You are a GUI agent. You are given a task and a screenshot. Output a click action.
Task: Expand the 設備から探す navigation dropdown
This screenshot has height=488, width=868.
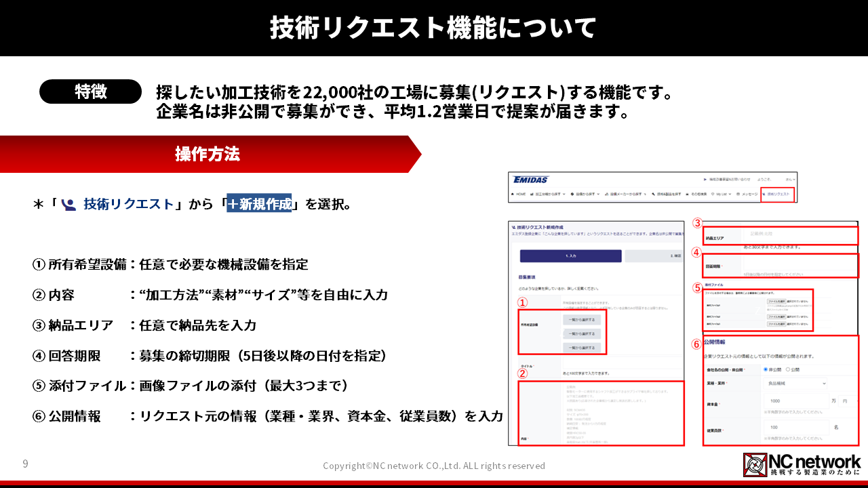pos(585,194)
